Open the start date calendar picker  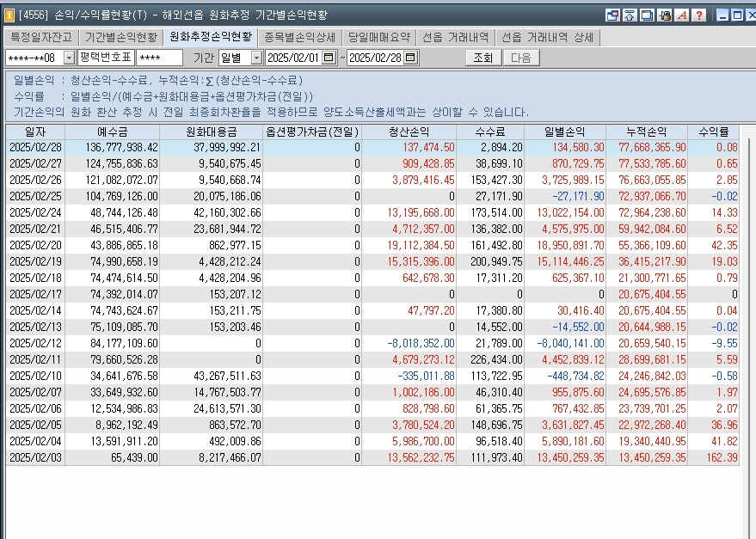coord(329,58)
